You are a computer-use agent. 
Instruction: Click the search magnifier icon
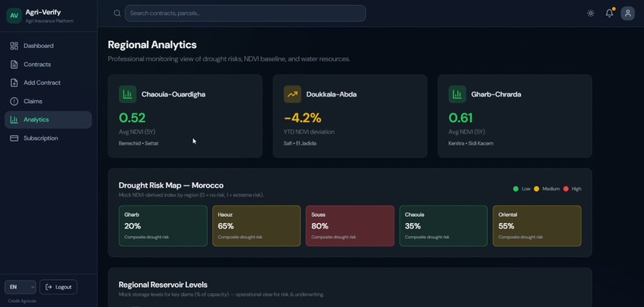tap(117, 13)
